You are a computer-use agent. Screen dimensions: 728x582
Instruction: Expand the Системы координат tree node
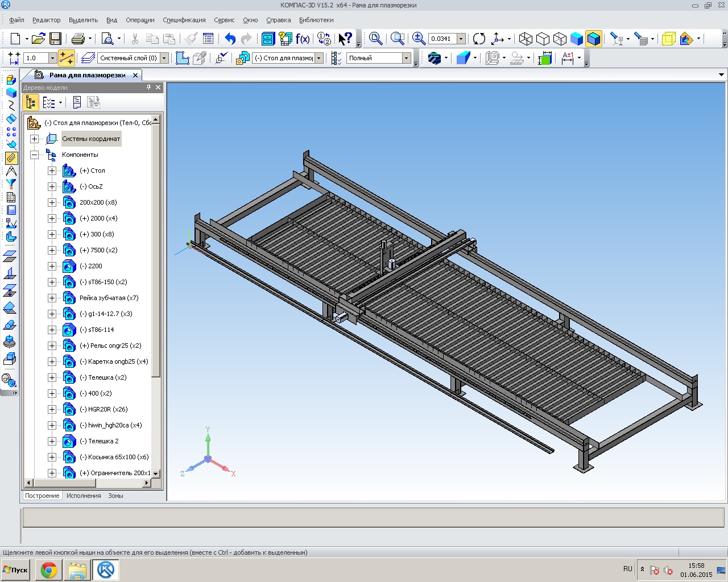[35, 139]
